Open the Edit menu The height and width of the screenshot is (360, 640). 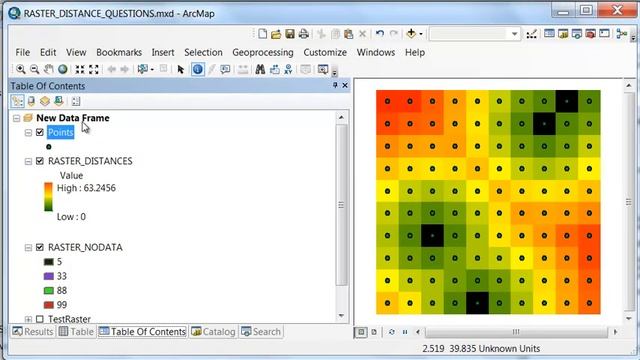[48, 52]
